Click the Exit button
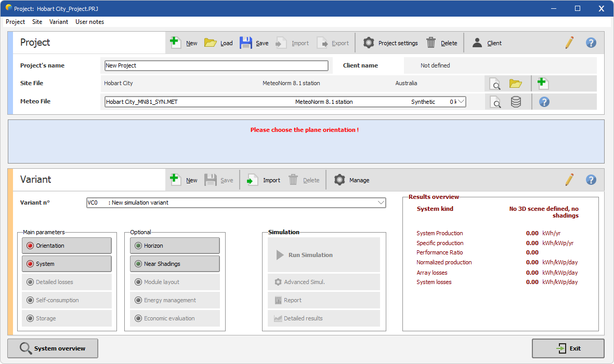Screen dimensions: 614x364 pyautogui.click(x=568, y=348)
